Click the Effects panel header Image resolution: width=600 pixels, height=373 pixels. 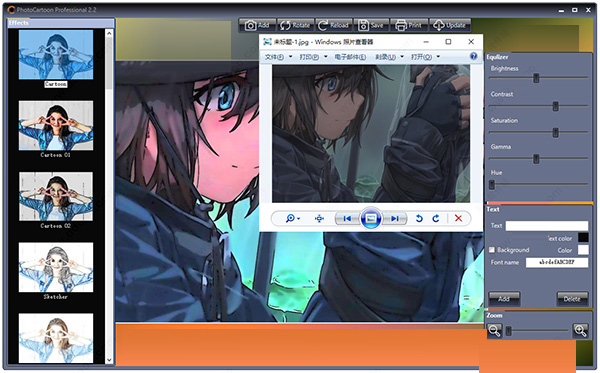click(x=61, y=23)
